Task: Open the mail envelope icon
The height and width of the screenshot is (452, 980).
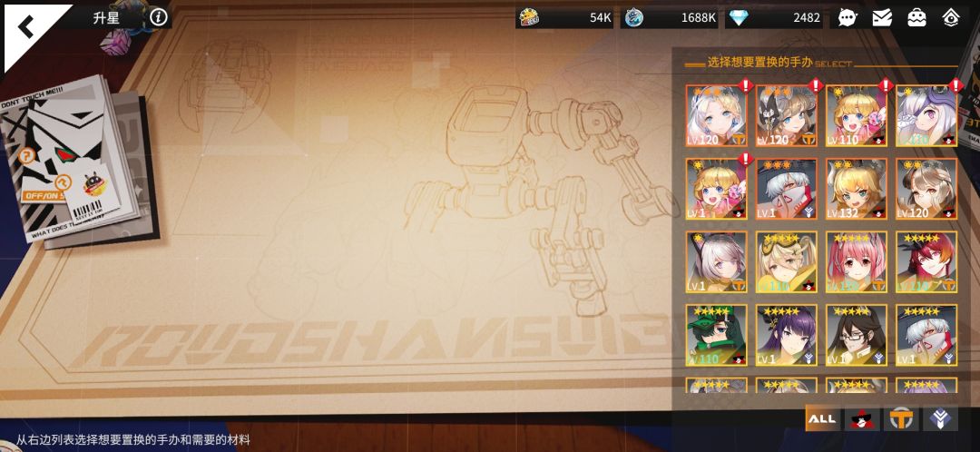Action: 882,18
